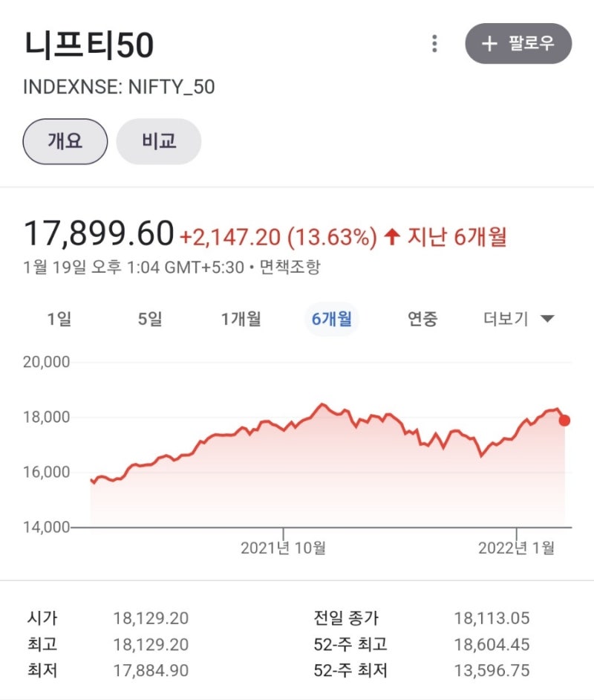Click the red up-arrow change indicator

click(392, 236)
